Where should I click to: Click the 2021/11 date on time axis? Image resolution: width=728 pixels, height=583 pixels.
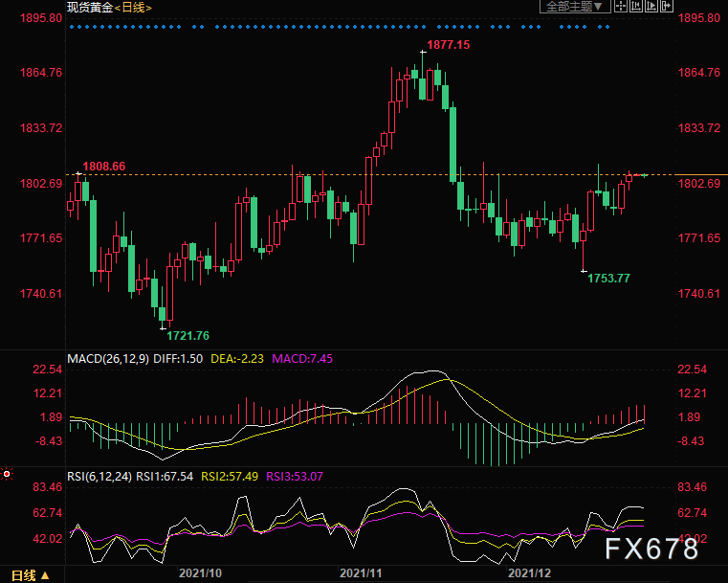coord(361,572)
